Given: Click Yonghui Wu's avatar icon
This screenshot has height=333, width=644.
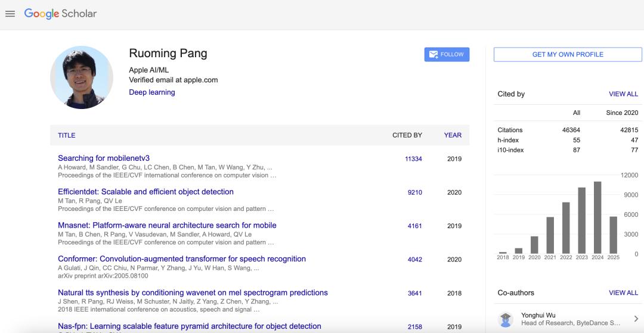Looking at the screenshot, I should 506,319.
